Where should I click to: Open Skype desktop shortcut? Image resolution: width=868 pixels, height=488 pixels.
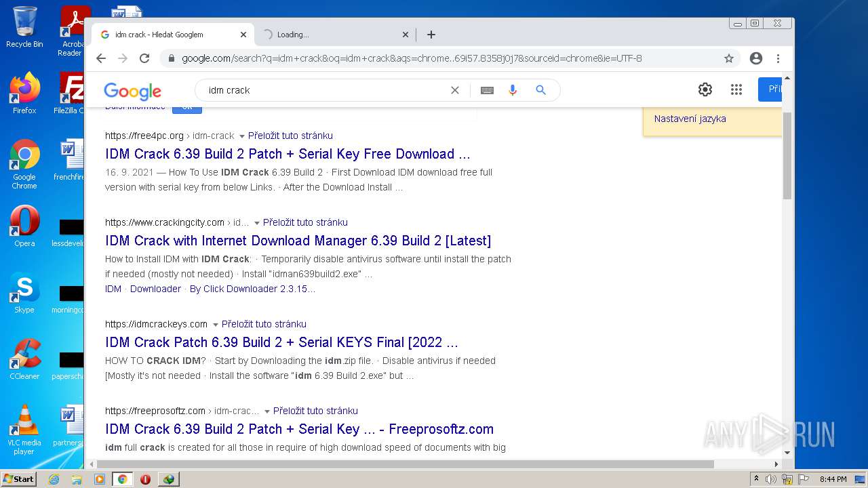click(x=24, y=293)
